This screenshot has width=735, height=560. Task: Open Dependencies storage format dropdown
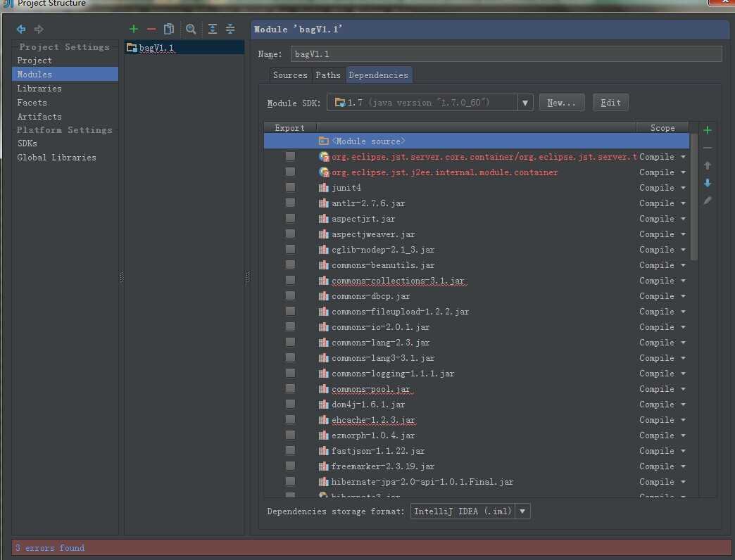[x=522, y=511]
